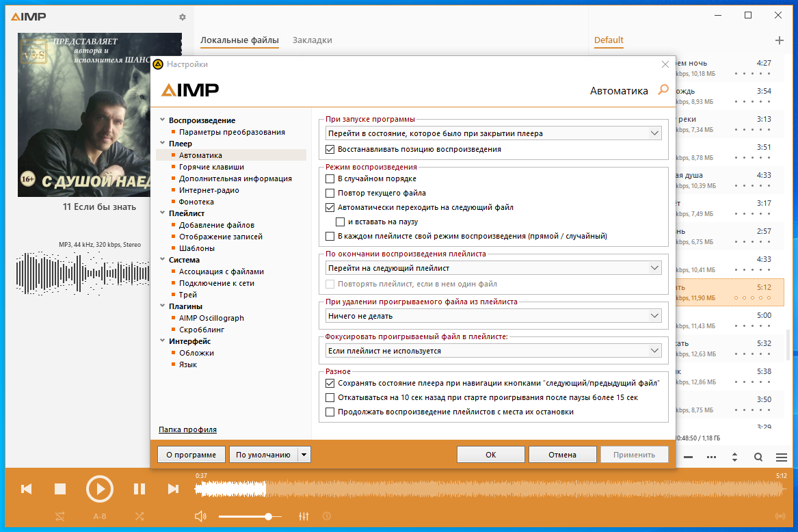The width and height of the screenshot is (798, 532).
Task: Open the playlist search magnifier icon
Action: pos(758,457)
